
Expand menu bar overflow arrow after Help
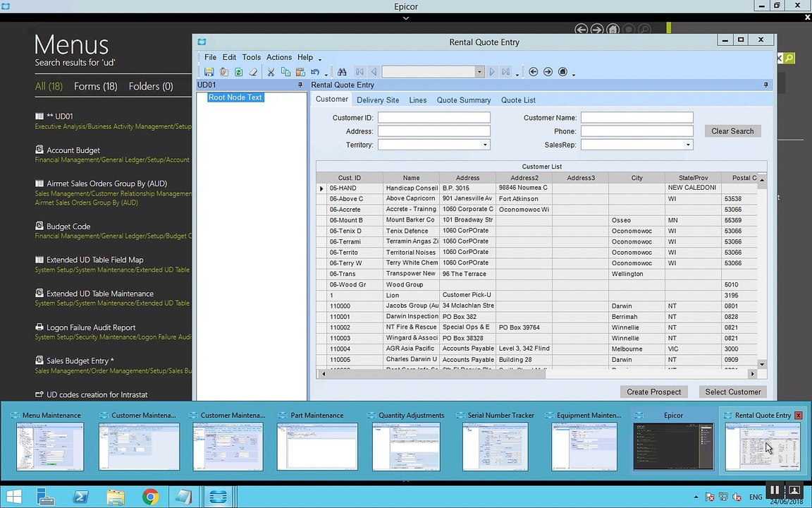(320, 59)
